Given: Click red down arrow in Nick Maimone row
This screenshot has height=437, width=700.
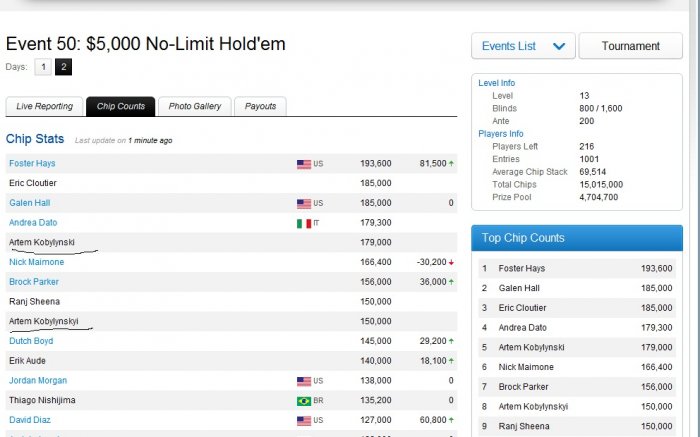Looking at the screenshot, I should tap(453, 262).
